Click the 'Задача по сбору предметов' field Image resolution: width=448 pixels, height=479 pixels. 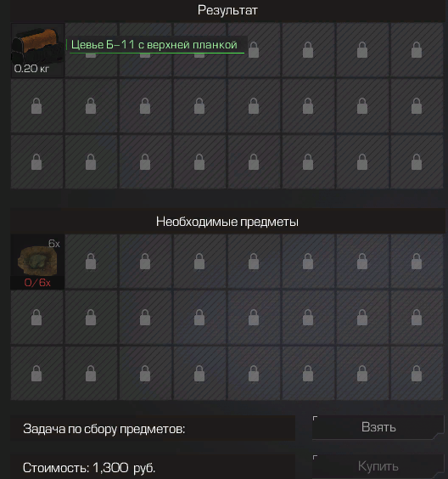[x=153, y=428]
